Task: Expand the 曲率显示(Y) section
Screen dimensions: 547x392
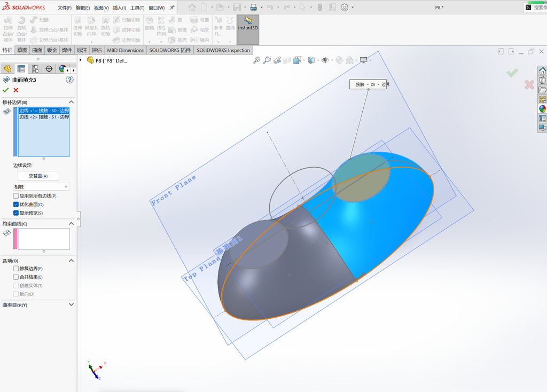Action: (x=71, y=304)
